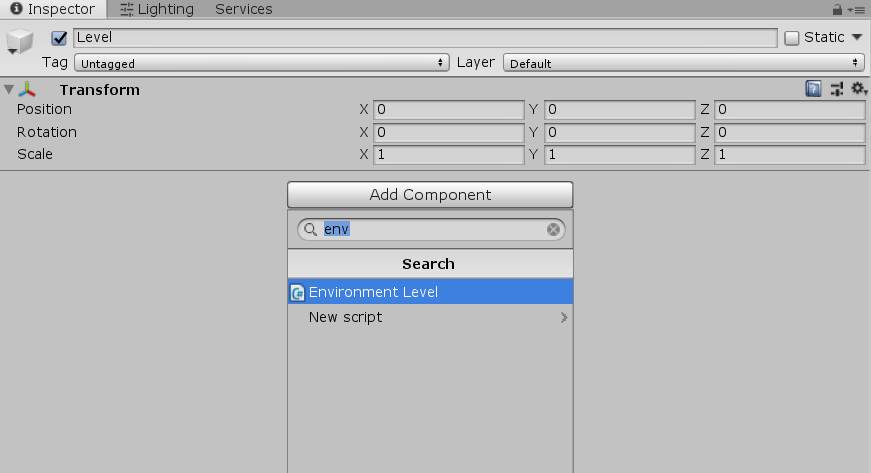The width and height of the screenshot is (871, 473).
Task: Open the Tag dropdown showing Untagged
Action: pos(262,63)
